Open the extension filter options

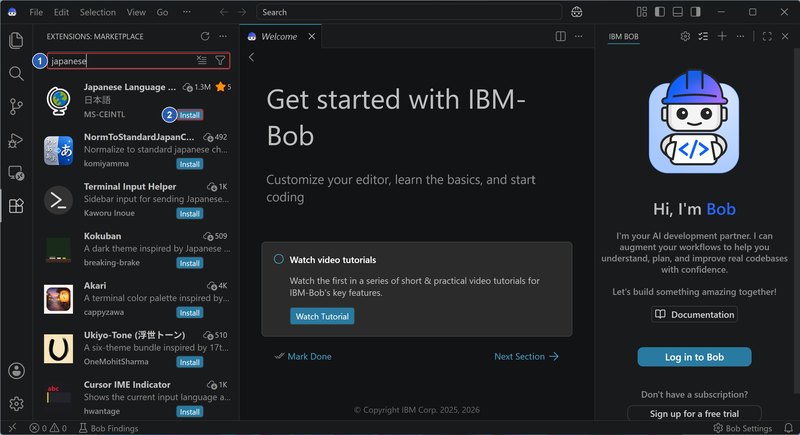220,60
